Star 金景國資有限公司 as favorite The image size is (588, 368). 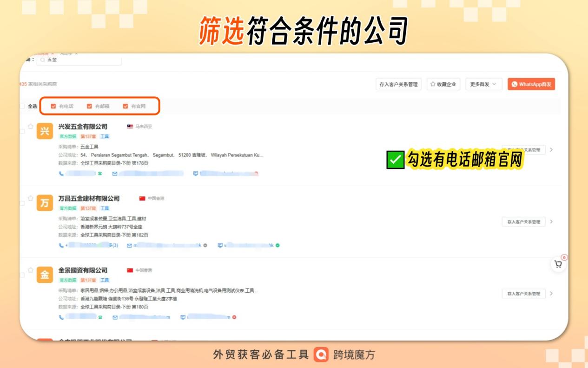pyautogui.click(x=31, y=270)
